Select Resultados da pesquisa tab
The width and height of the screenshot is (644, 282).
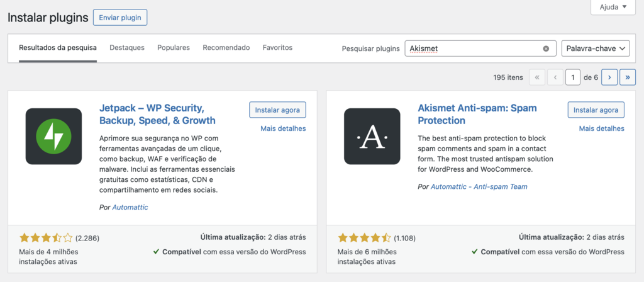[x=58, y=48]
